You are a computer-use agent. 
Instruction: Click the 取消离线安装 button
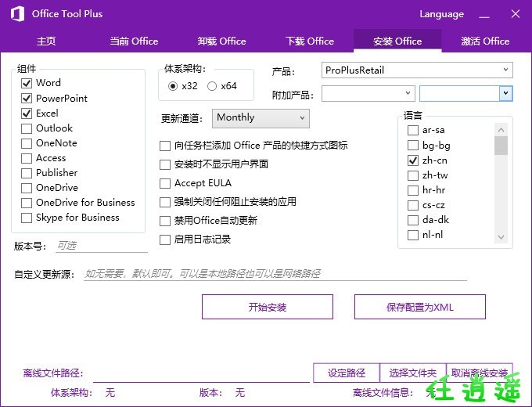pos(480,373)
